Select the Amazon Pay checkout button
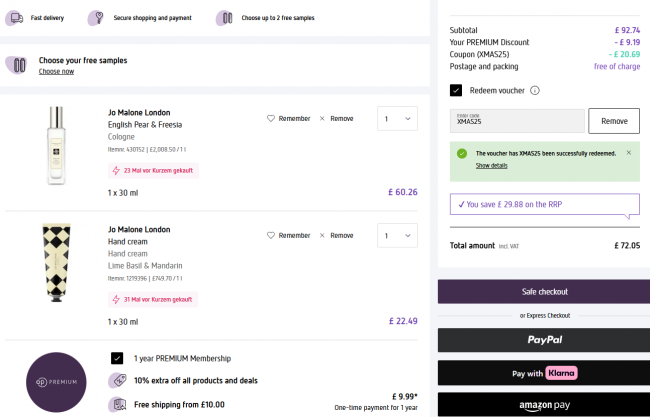Screen dimensions: 650x417 click(x=543, y=405)
